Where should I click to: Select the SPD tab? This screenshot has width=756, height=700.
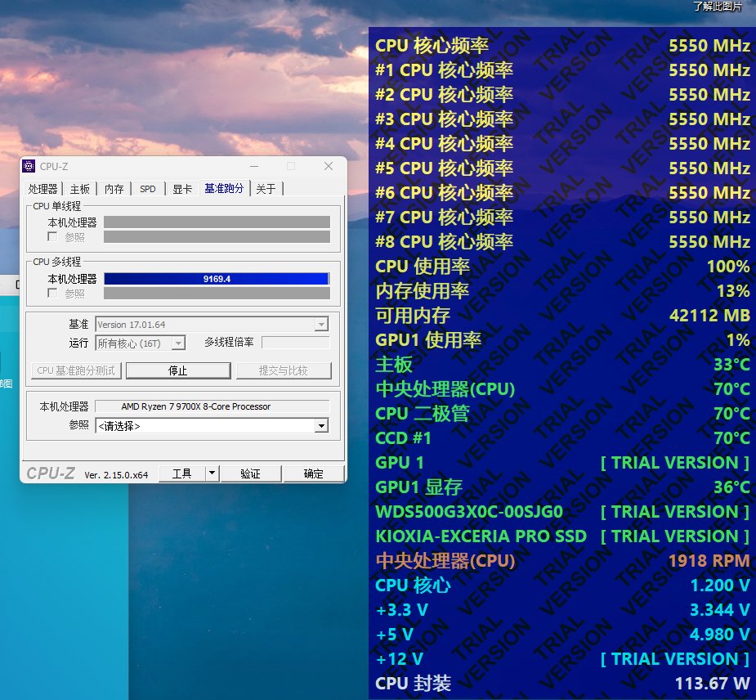coord(148,189)
